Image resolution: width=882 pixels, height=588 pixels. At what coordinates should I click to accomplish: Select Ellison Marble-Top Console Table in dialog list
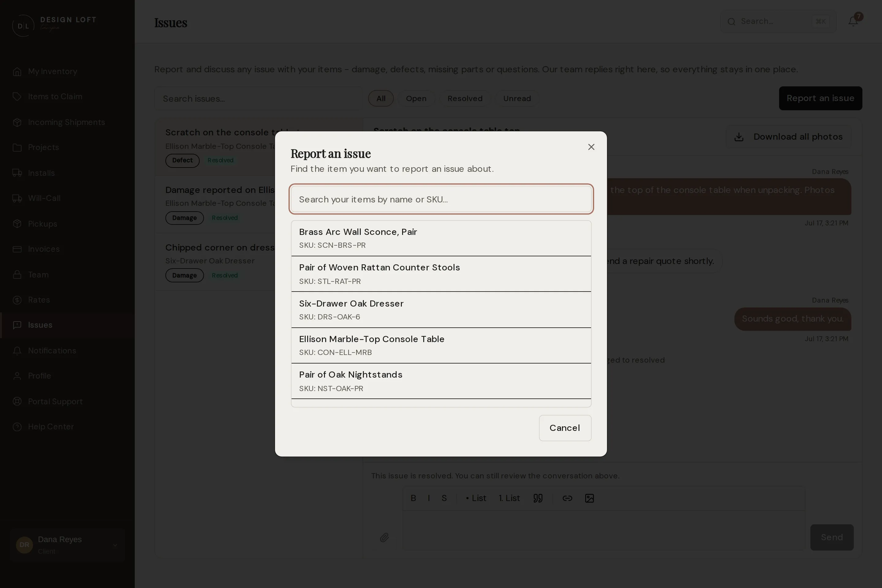[x=441, y=345]
